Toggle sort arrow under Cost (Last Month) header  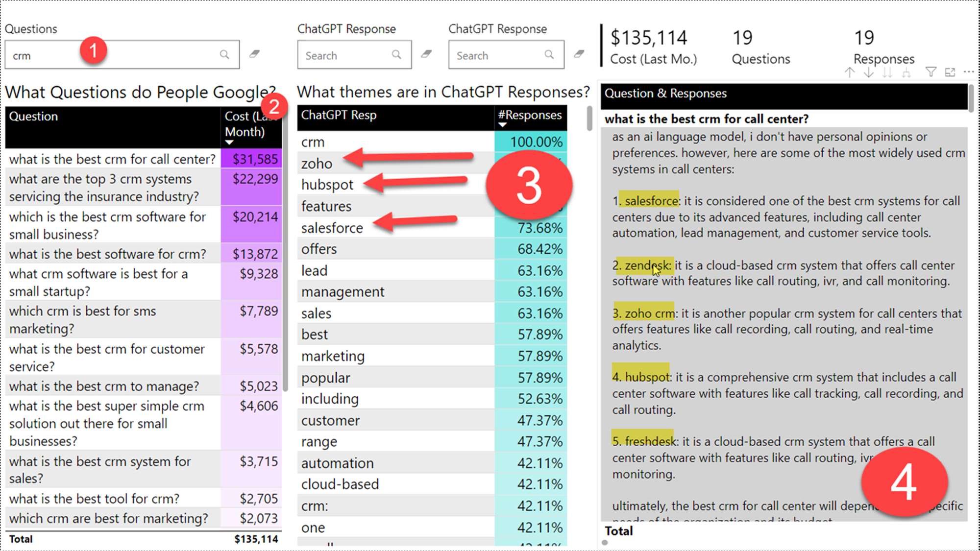(x=229, y=143)
